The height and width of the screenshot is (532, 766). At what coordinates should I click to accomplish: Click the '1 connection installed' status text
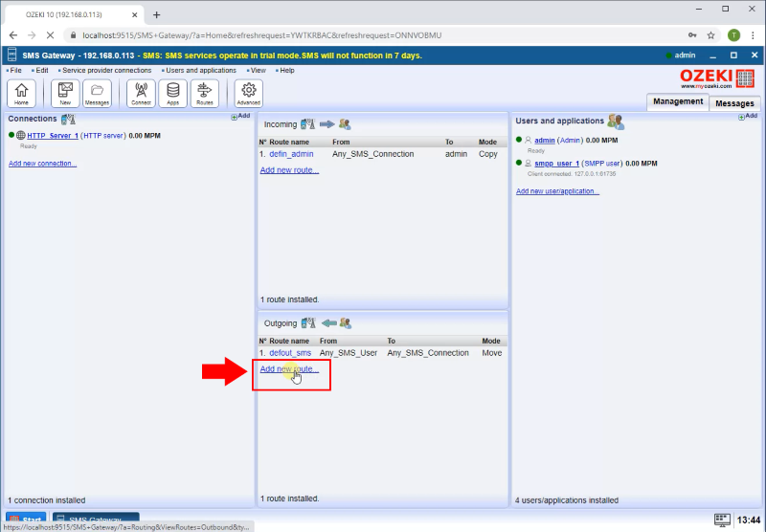pyautogui.click(x=46, y=500)
